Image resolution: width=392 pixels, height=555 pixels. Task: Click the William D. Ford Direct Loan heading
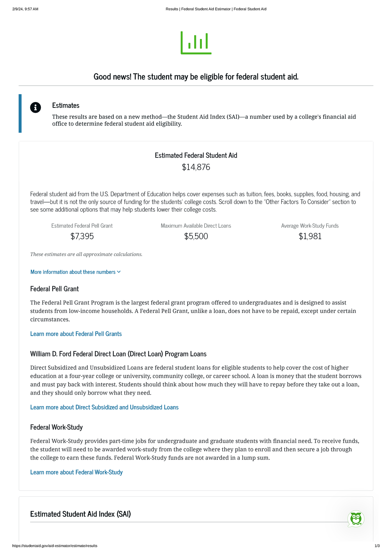tap(118, 354)
